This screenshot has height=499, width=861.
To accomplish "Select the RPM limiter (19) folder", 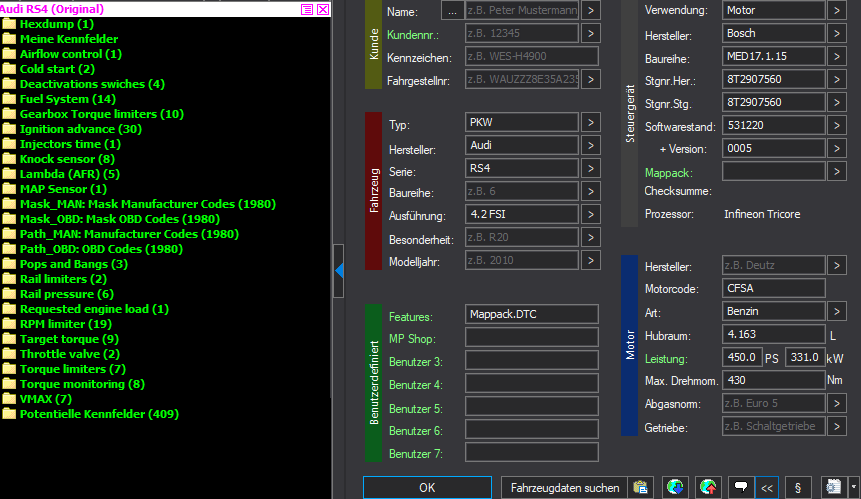I will pyautogui.click(x=65, y=324).
